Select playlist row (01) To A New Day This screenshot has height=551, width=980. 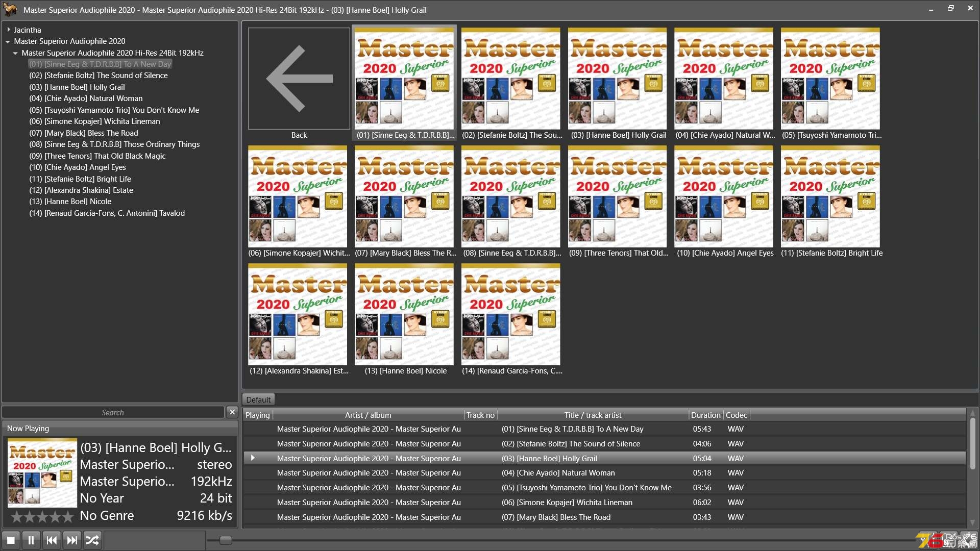click(605, 429)
